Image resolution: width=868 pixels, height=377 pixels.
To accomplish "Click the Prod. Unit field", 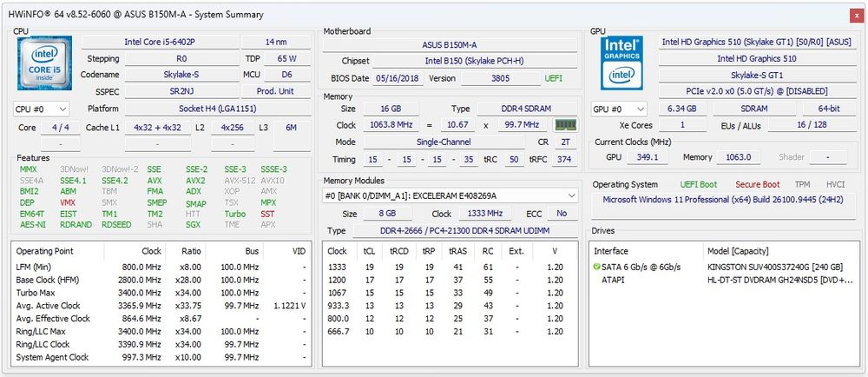I will click(276, 91).
